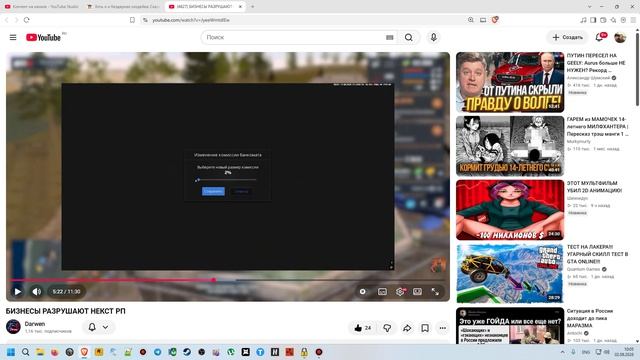Save video to playlist
The height and width of the screenshot is (360, 640).
tap(425, 328)
